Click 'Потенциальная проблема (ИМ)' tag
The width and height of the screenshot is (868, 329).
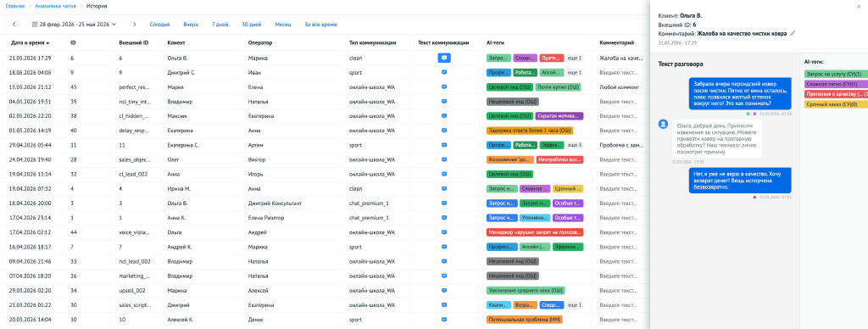pyautogui.click(x=524, y=320)
